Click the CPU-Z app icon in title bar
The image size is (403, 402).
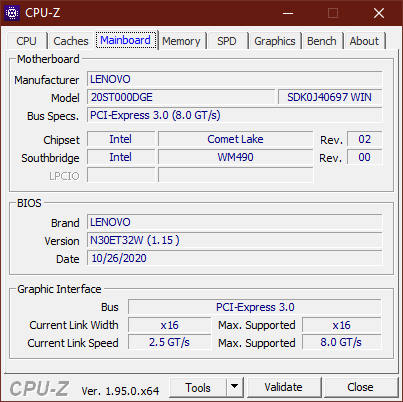[12, 13]
